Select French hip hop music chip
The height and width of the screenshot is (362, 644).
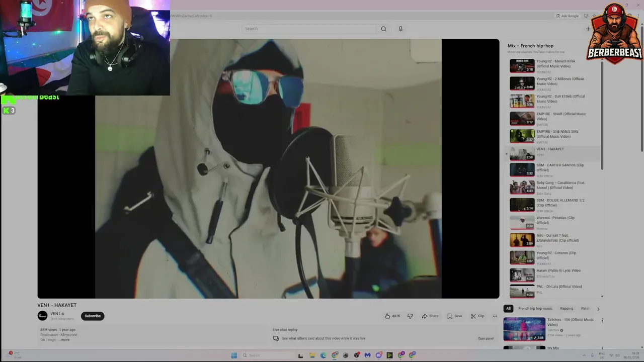535,309
